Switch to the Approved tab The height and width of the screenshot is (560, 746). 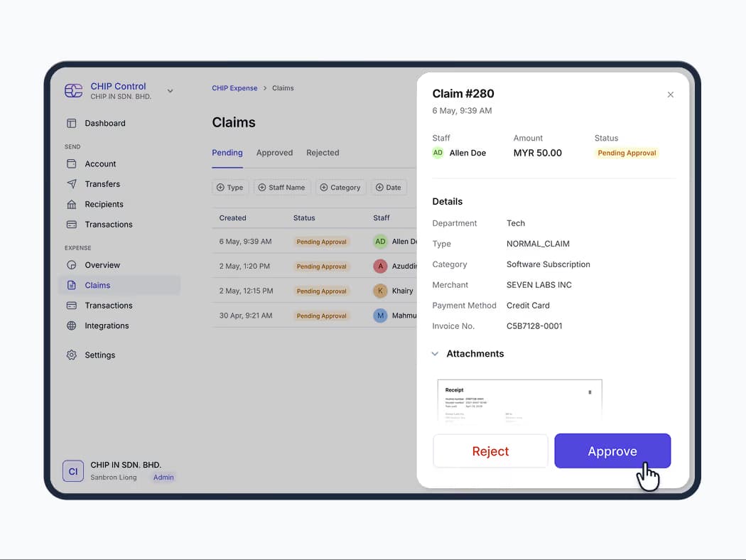(274, 153)
